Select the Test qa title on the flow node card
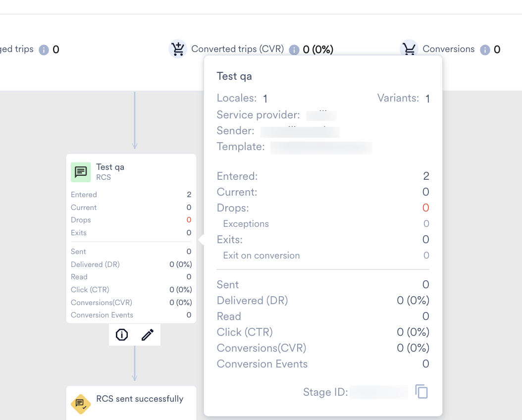Viewport: 522px width, 420px height. coord(110,167)
